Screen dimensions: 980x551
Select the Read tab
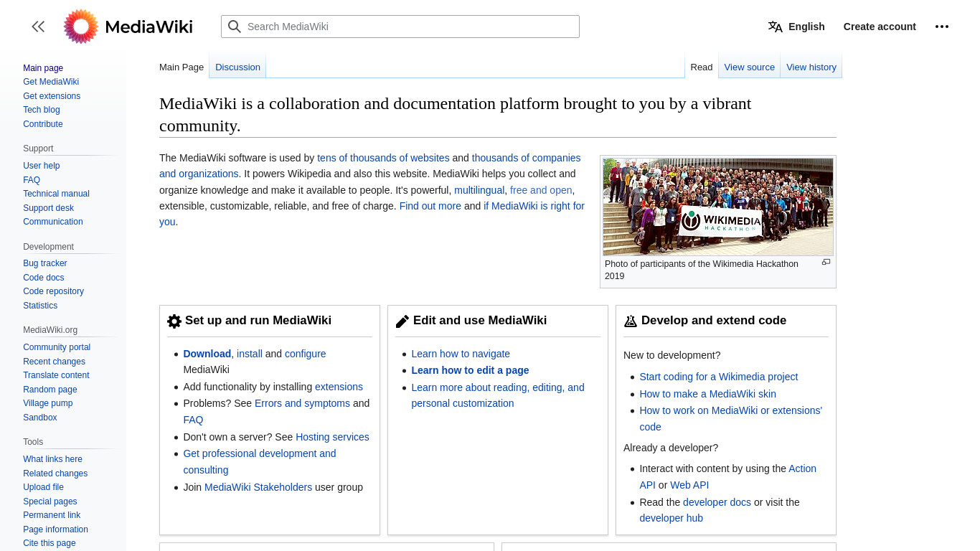pyautogui.click(x=701, y=67)
